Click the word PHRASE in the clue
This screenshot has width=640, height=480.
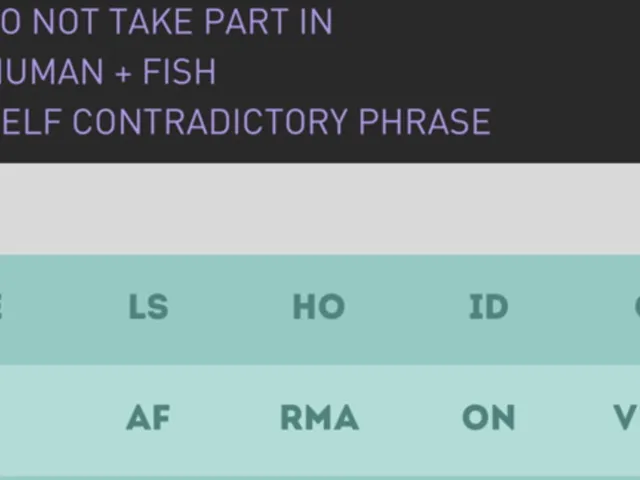point(424,122)
